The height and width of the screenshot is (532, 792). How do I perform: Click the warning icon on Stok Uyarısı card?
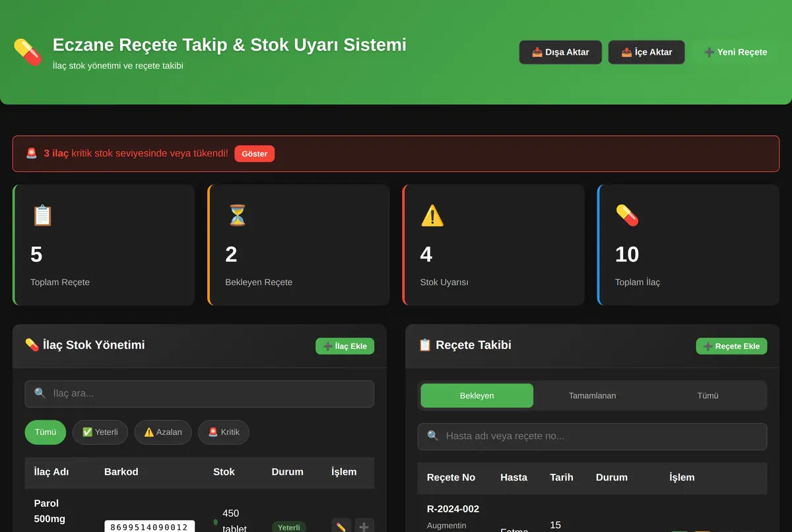point(432,215)
